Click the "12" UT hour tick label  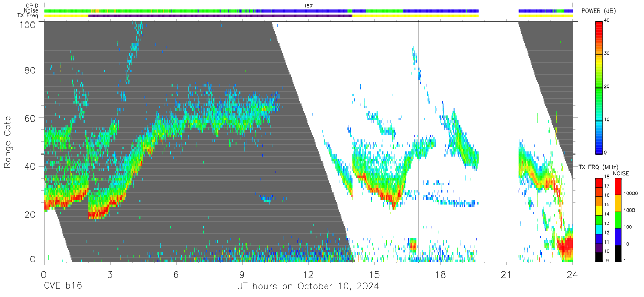point(308,274)
